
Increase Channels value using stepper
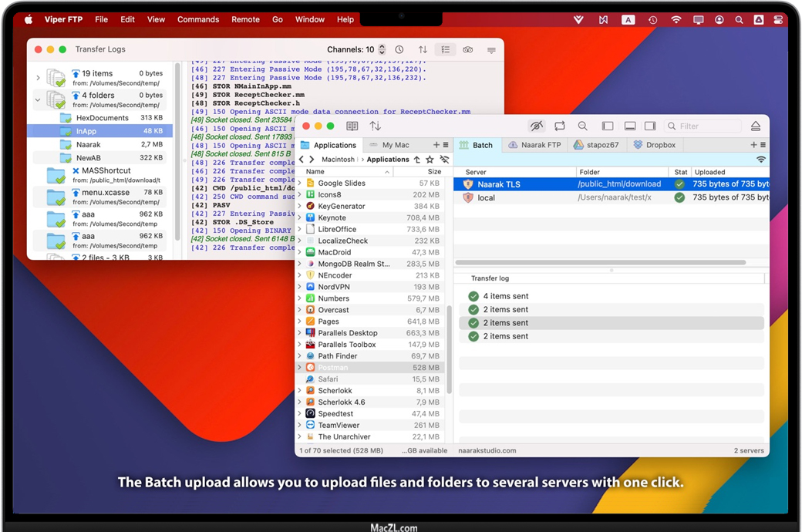382,47
